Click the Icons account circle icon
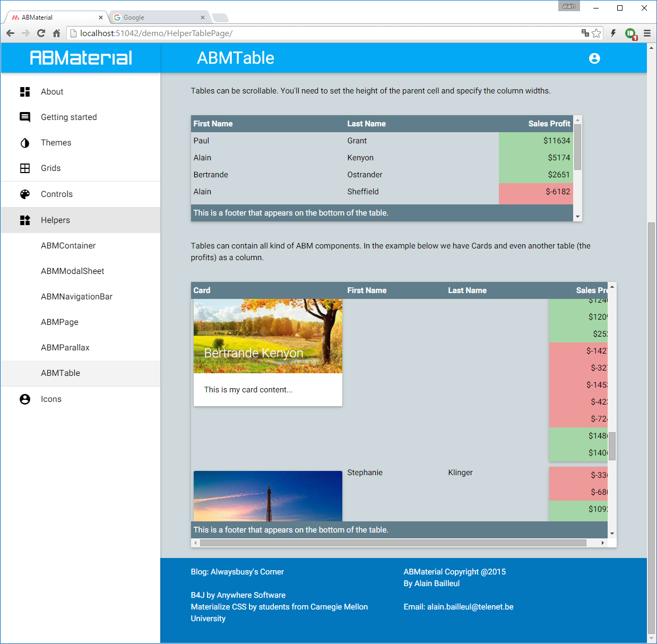The width and height of the screenshot is (657, 644). [x=25, y=399]
